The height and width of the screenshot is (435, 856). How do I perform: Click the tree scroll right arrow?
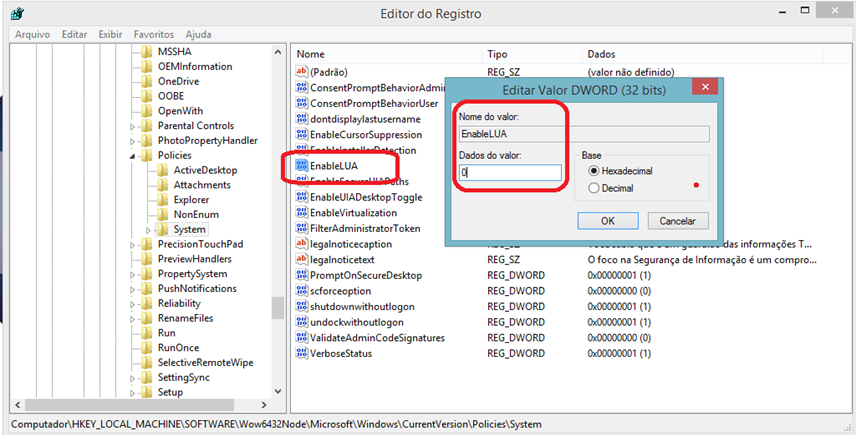click(x=264, y=405)
